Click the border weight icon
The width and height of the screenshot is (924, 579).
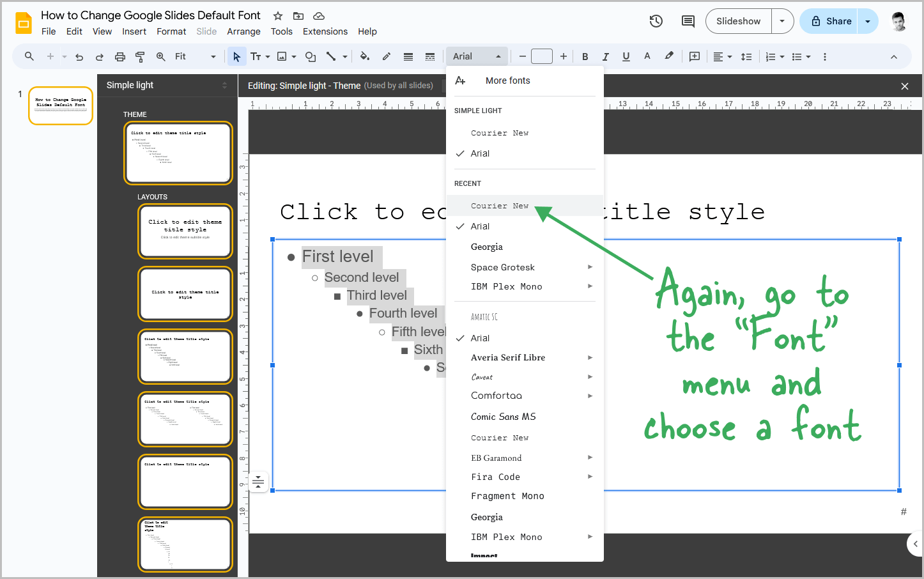pyautogui.click(x=408, y=57)
